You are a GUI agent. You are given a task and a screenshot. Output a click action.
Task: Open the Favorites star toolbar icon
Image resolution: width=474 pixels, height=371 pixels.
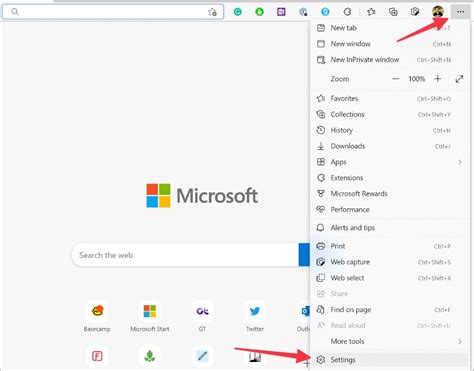(x=371, y=12)
